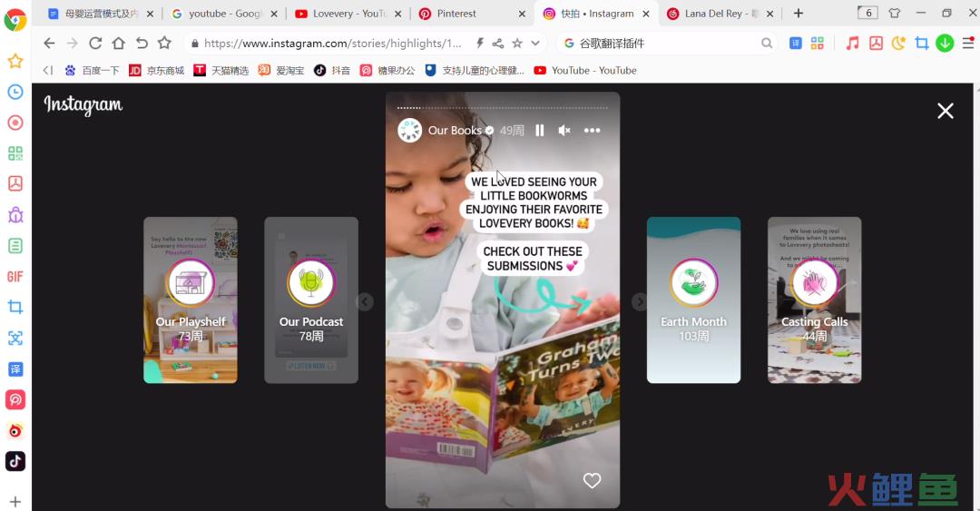
Task: Pause the Our Books story
Action: (539, 130)
